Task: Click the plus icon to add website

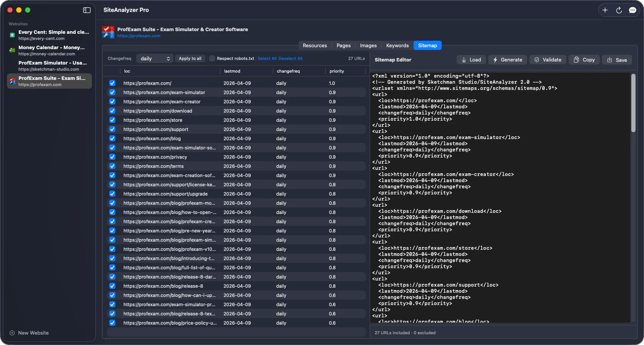Action: (x=605, y=10)
